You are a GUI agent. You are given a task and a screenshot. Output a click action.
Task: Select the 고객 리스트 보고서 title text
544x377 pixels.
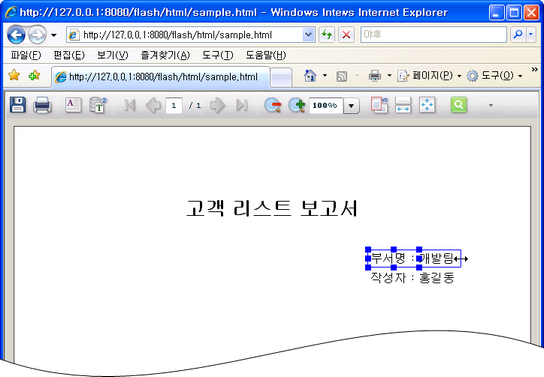click(x=272, y=209)
